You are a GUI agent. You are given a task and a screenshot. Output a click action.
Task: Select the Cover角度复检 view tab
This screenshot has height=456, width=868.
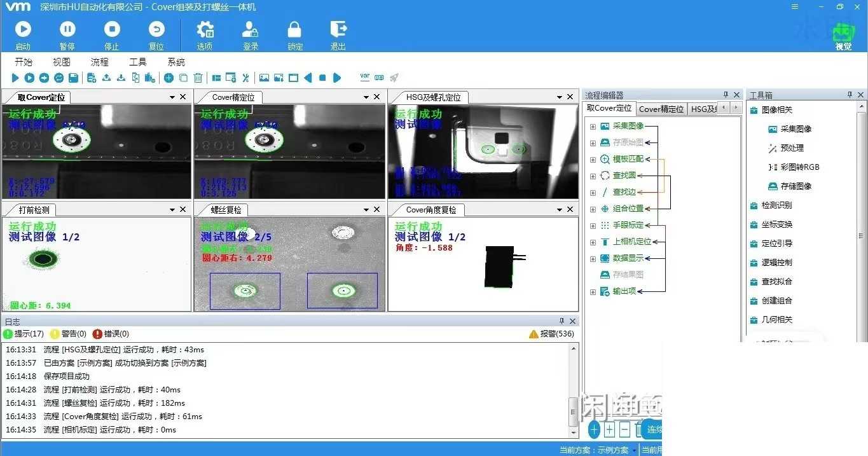(x=431, y=209)
